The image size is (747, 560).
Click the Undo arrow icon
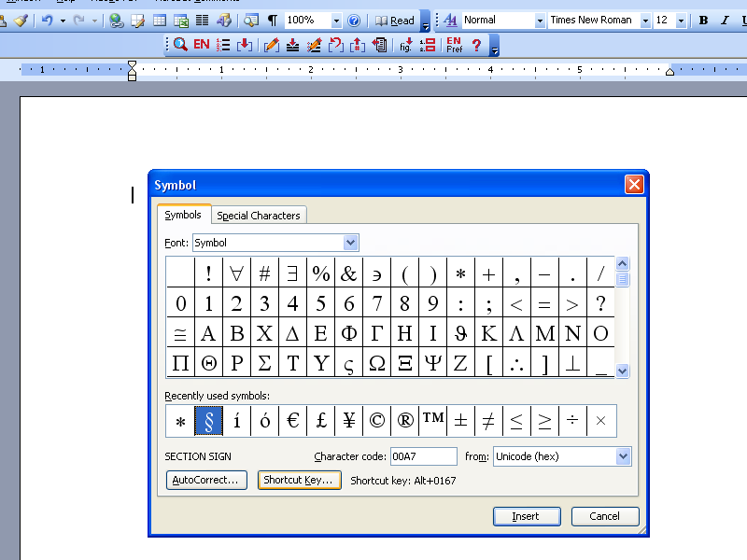tap(47, 21)
